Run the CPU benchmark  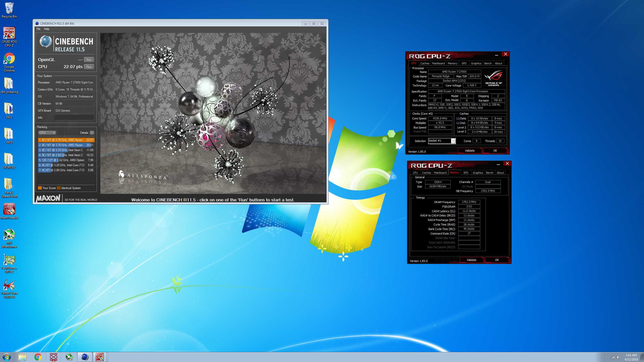click(x=89, y=67)
